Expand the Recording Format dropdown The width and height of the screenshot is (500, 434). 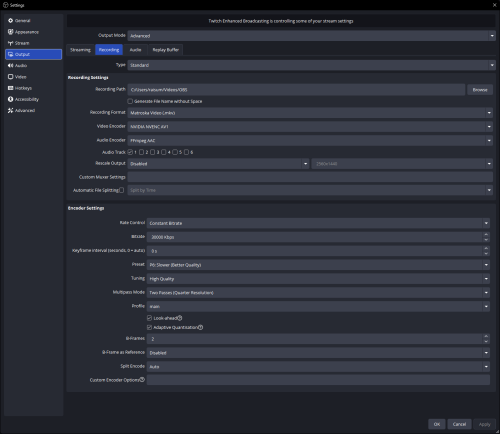(x=310, y=113)
